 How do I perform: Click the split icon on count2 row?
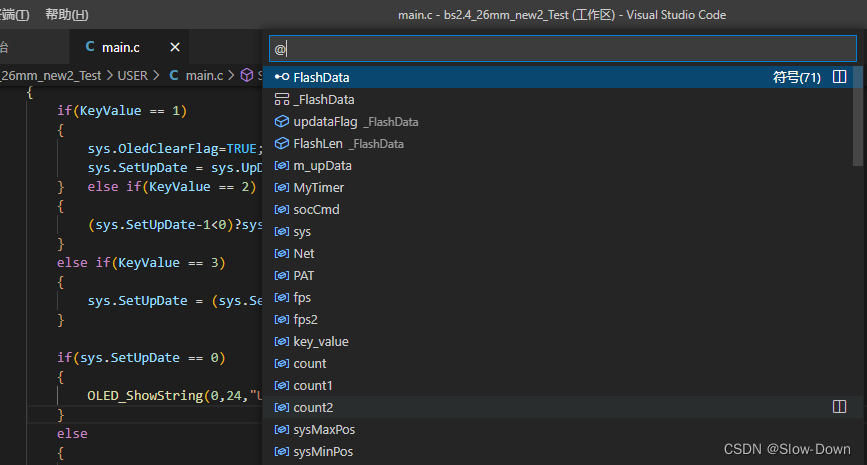pos(840,407)
